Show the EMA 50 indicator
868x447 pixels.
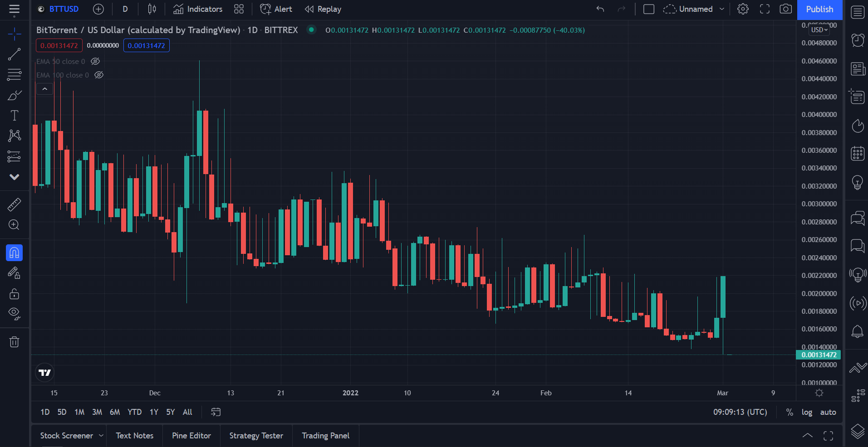pos(95,61)
